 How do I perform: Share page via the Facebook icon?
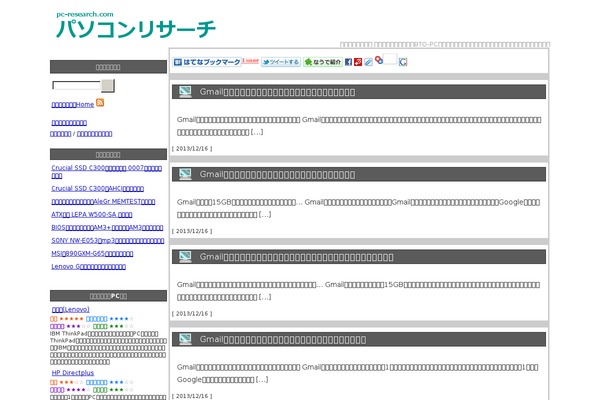click(x=348, y=62)
